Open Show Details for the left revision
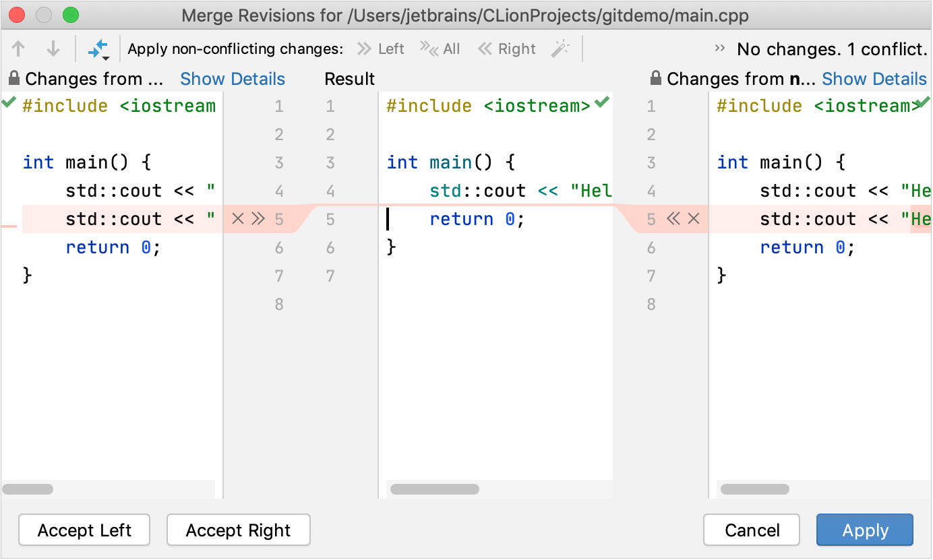 coord(233,79)
